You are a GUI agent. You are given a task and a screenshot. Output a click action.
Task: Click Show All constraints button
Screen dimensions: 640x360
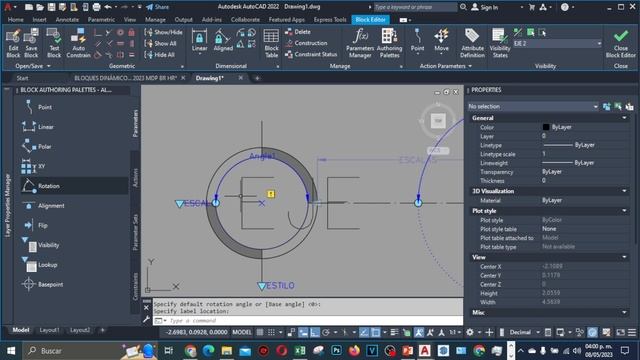click(x=160, y=43)
